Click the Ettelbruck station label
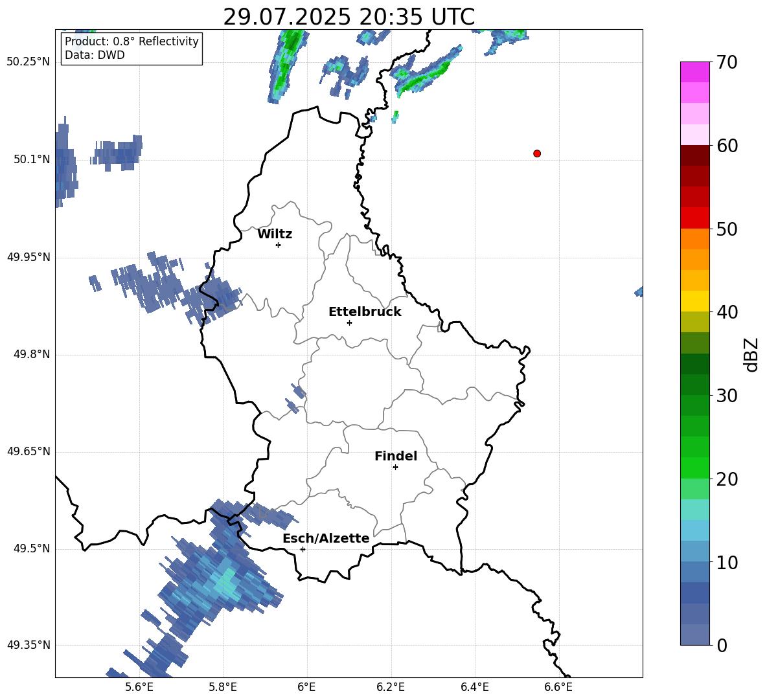 tap(365, 312)
